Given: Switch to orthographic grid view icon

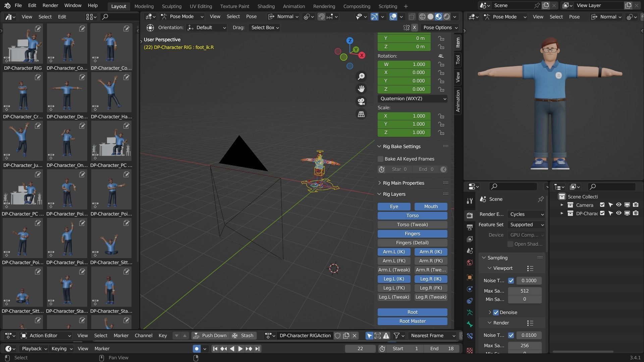Looking at the screenshot, I should point(361,114).
